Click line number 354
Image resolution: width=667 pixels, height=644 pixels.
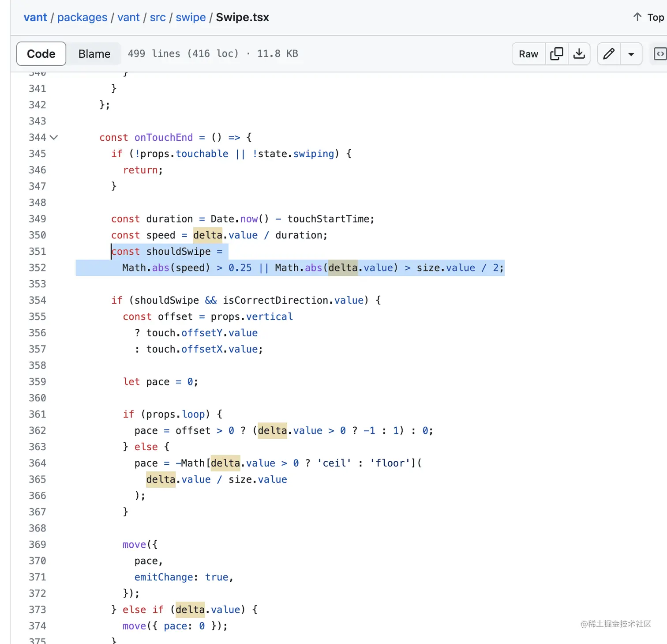click(37, 301)
